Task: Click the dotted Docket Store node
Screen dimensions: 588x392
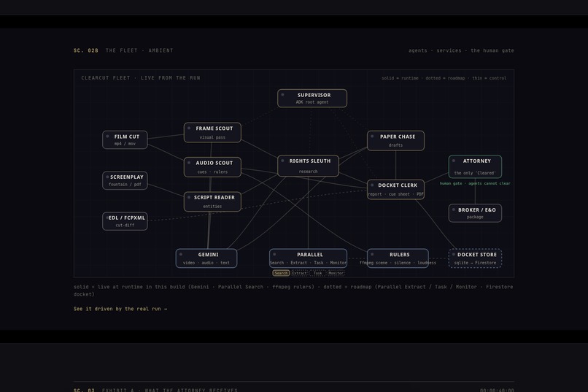Action: coord(475,258)
